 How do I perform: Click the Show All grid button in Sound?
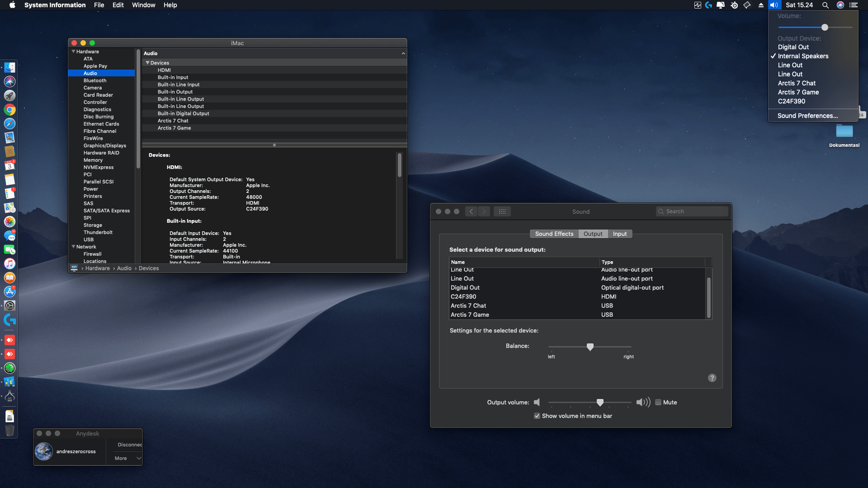click(502, 211)
